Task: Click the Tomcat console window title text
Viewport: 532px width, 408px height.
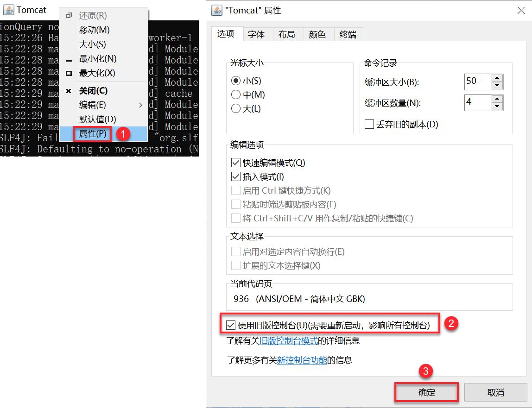Action: point(32,10)
